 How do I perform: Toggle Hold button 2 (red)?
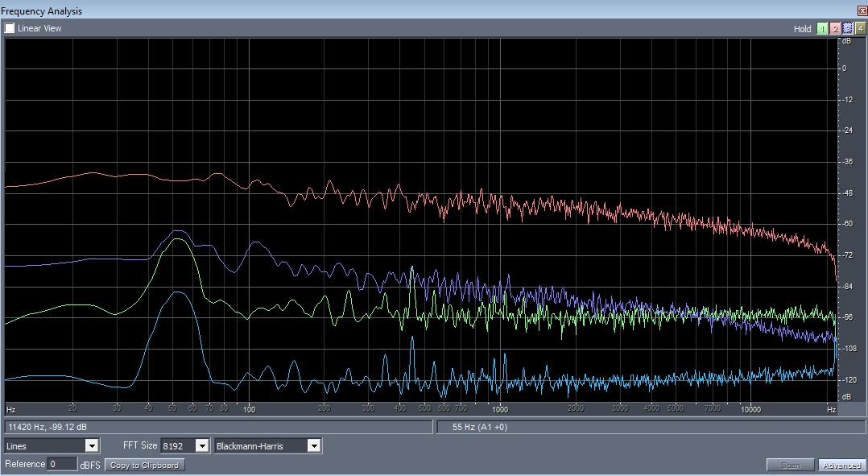(x=835, y=29)
